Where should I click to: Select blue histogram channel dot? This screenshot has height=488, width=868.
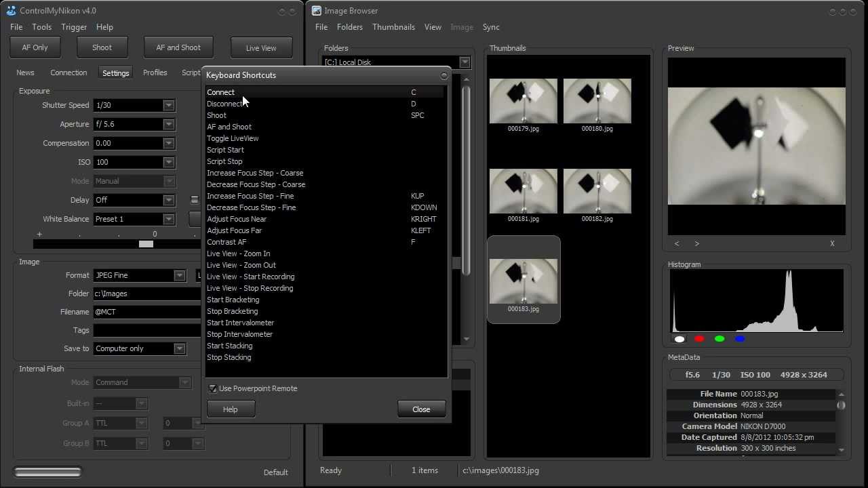(740, 339)
